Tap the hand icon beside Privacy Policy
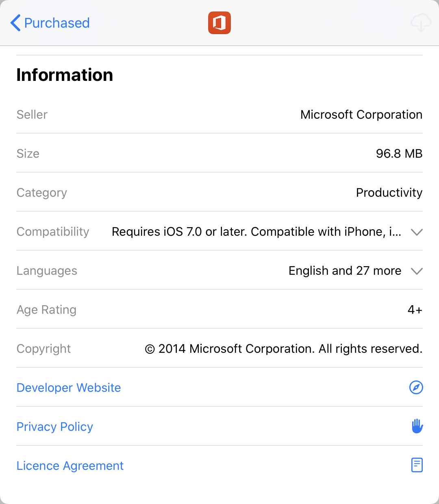Image resolution: width=439 pixels, height=504 pixels. pos(417,426)
